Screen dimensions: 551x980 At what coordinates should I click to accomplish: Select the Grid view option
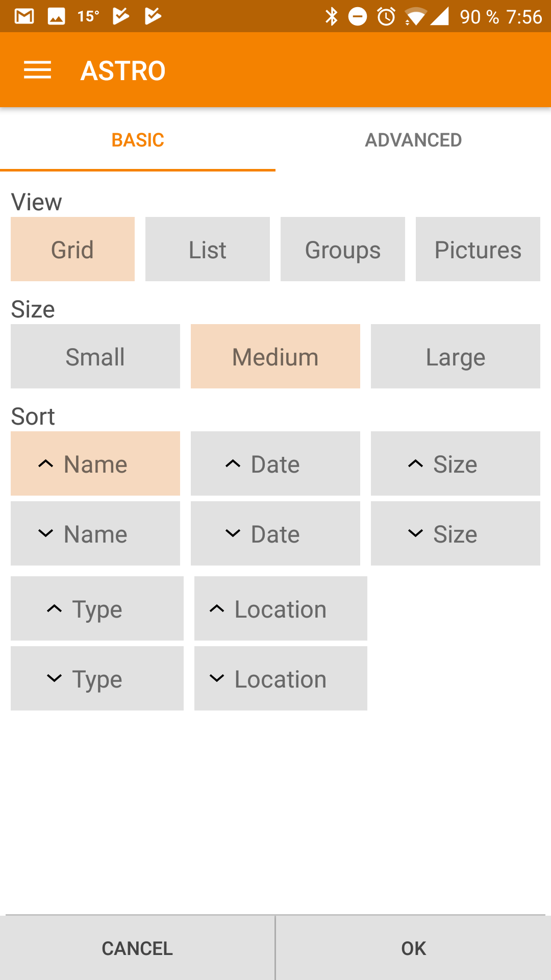coord(72,249)
